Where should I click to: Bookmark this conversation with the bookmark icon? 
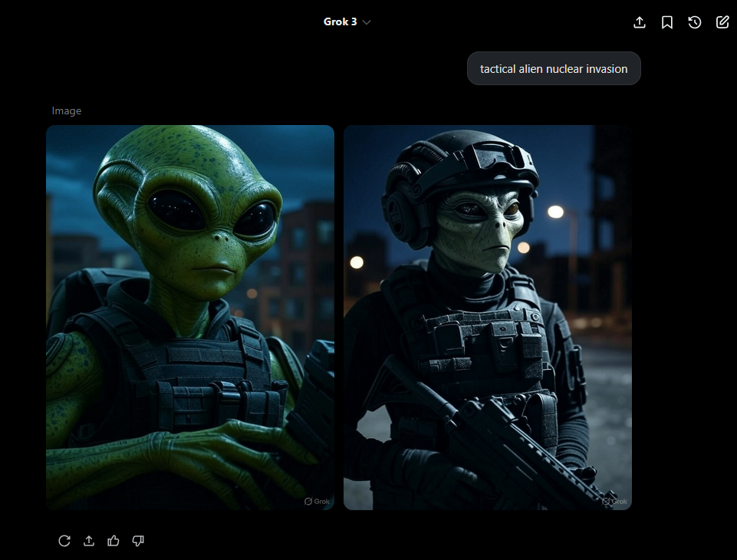pyautogui.click(x=667, y=22)
